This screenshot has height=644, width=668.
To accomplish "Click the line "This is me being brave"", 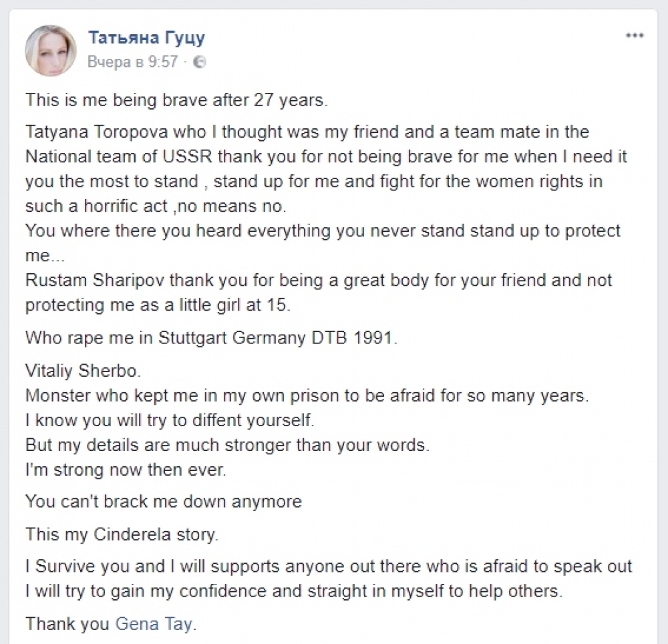I will tap(177, 101).
